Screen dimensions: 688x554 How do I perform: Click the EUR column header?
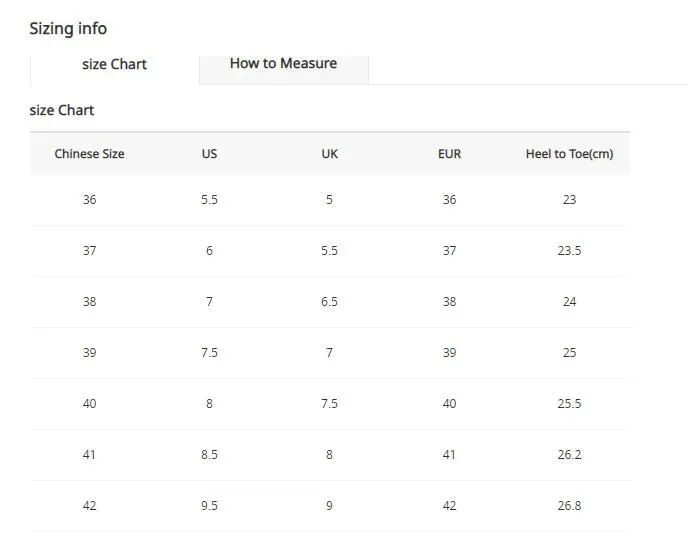(449, 154)
